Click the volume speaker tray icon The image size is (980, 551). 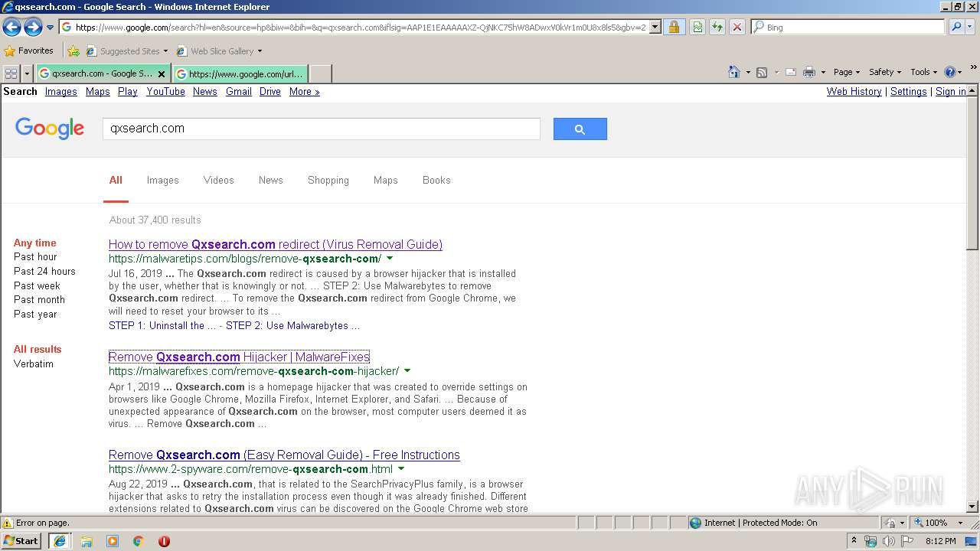coord(888,541)
